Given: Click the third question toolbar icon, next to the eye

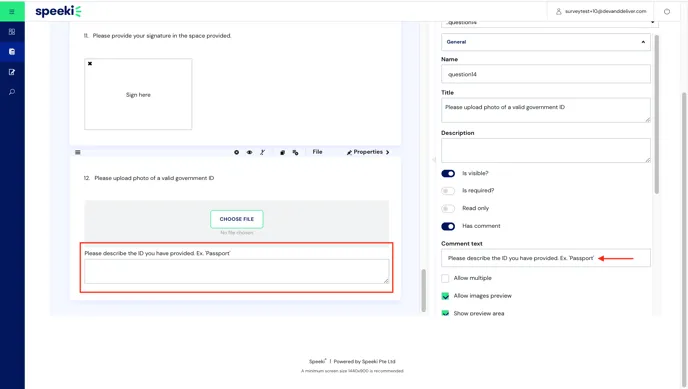Looking at the screenshot, I should click(x=262, y=152).
